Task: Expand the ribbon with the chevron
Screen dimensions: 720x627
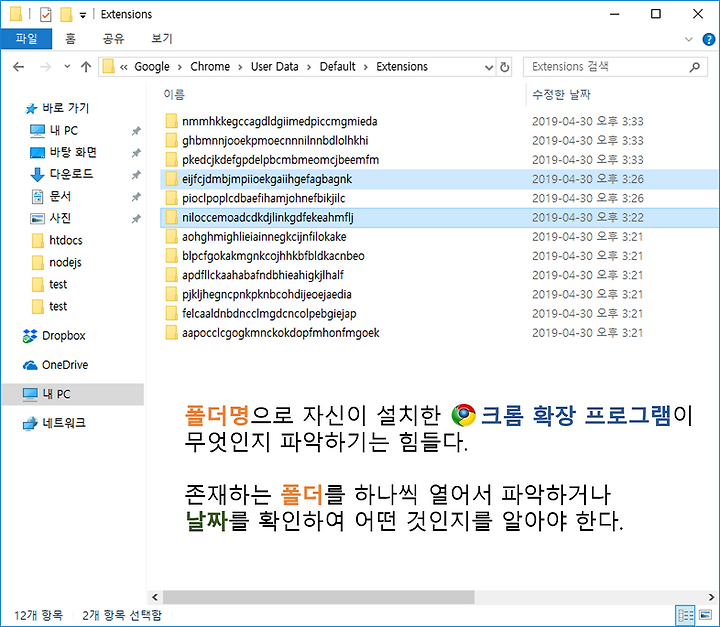Action: (x=688, y=39)
